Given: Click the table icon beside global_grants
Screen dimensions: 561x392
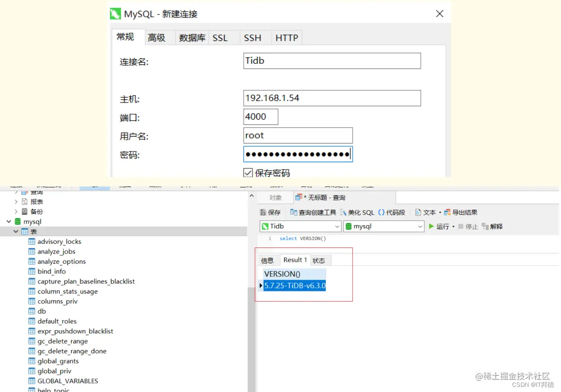Looking at the screenshot, I should point(32,361).
